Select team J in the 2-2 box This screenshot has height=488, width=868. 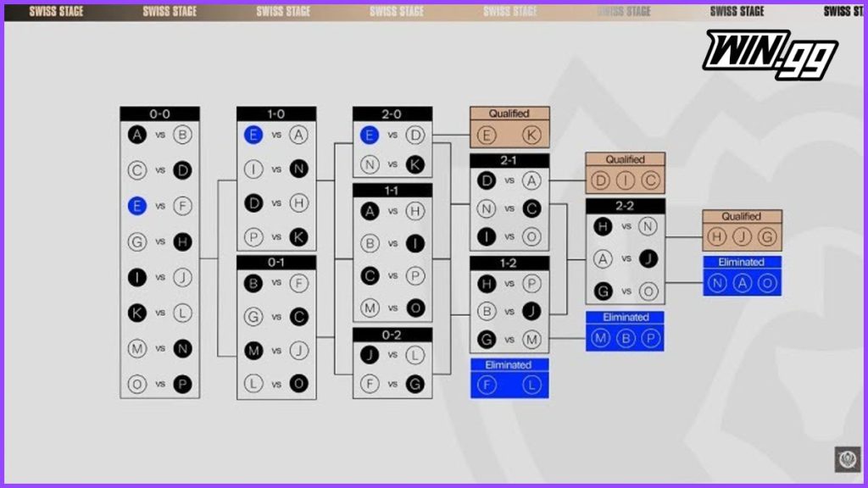tap(648, 258)
